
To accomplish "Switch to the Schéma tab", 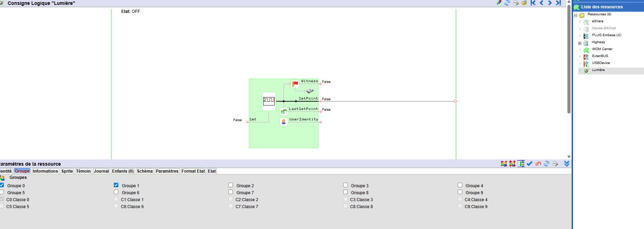I will pos(144,171).
